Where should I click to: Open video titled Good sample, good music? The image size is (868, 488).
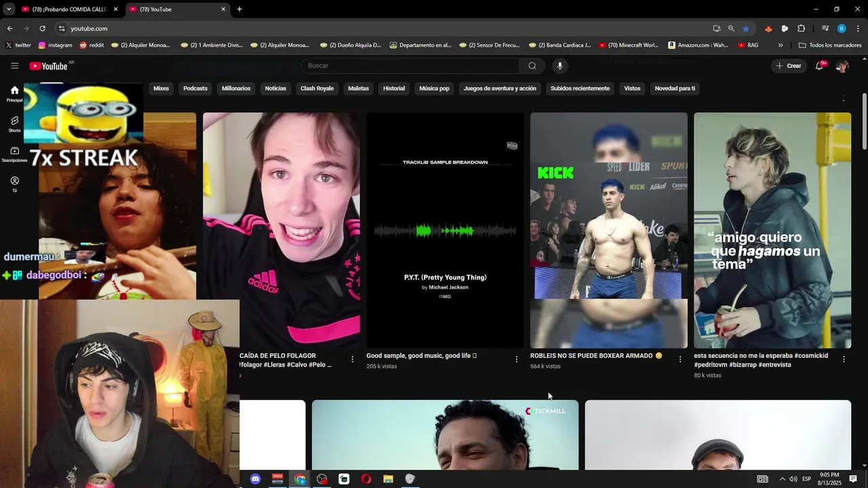(x=421, y=355)
